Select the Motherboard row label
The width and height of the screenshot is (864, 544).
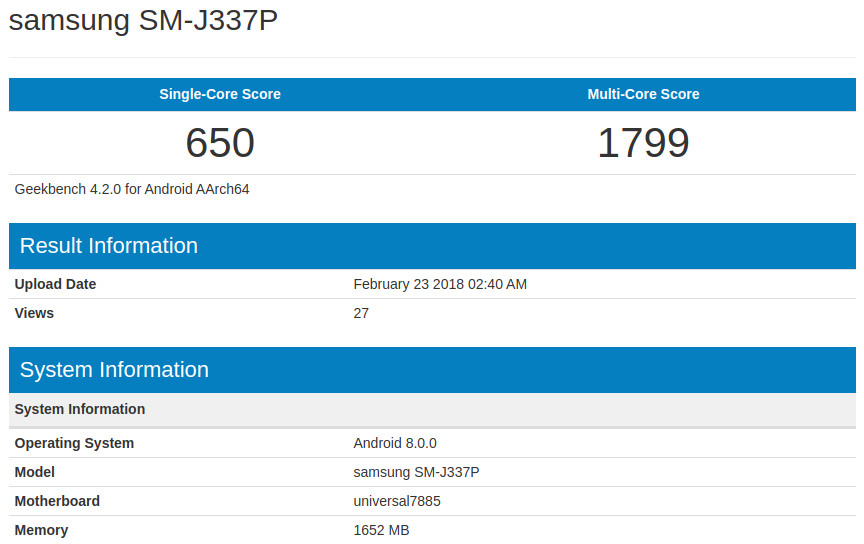click(57, 501)
